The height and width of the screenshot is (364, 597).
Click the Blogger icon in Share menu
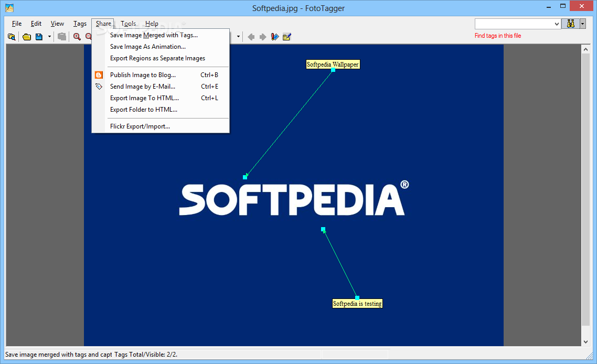tap(99, 75)
